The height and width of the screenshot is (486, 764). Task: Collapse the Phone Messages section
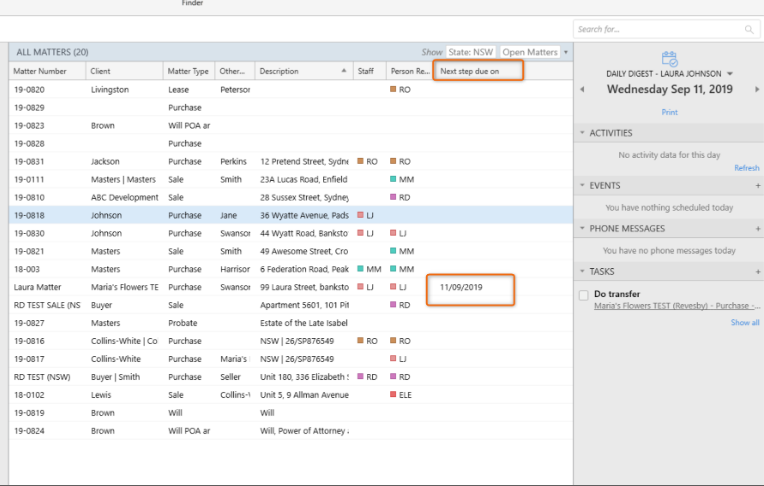coord(582,228)
